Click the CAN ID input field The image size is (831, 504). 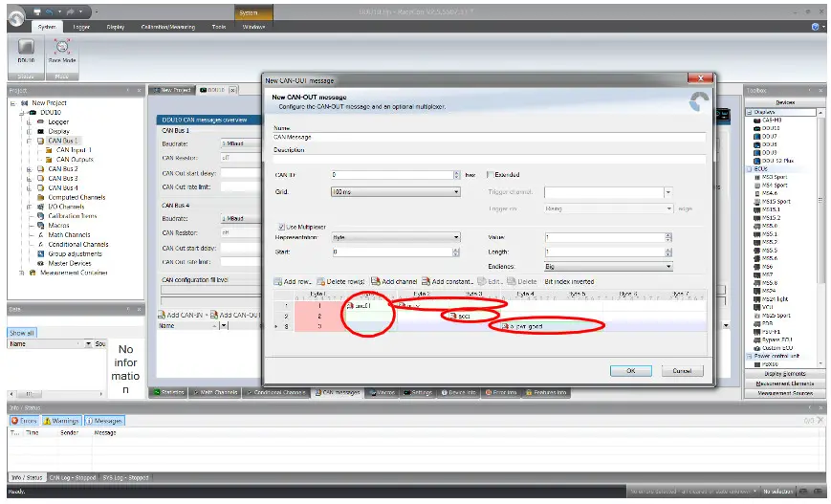tap(392, 175)
